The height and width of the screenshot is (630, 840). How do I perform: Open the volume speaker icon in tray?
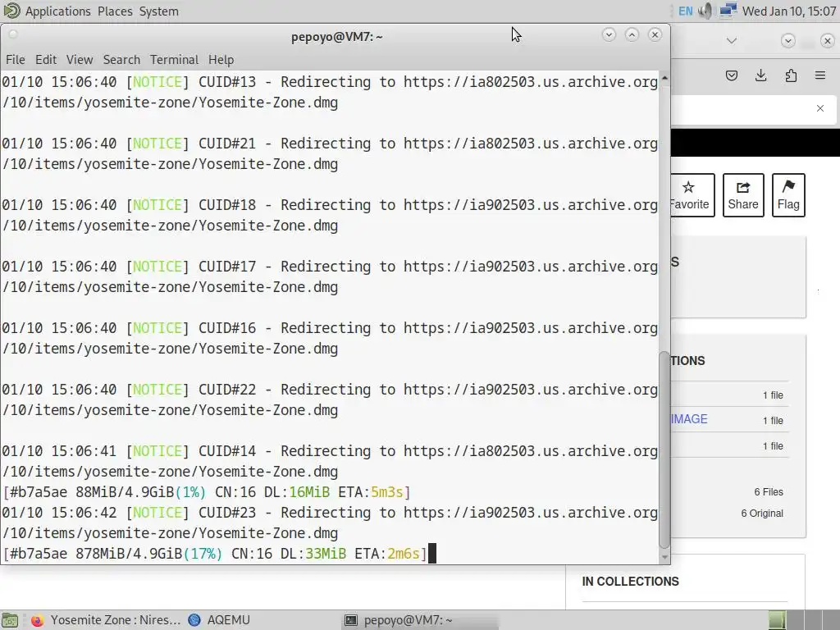point(705,11)
